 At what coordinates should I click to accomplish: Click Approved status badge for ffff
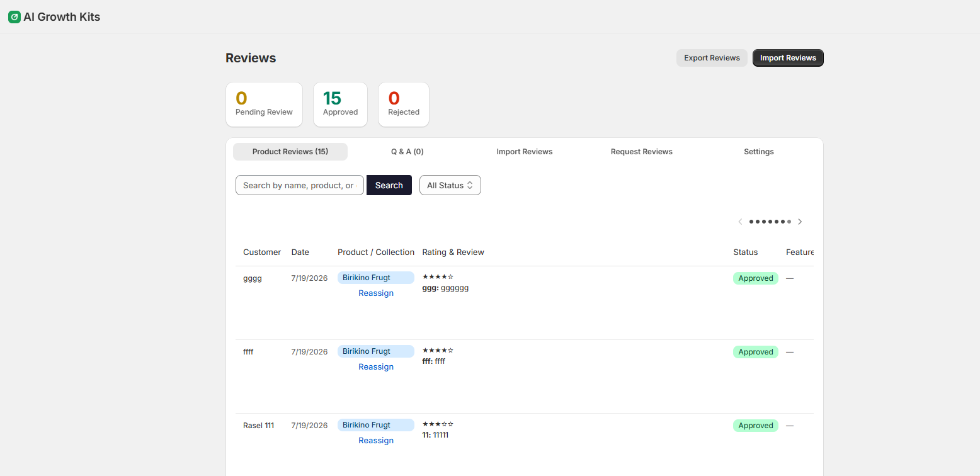[756, 352]
